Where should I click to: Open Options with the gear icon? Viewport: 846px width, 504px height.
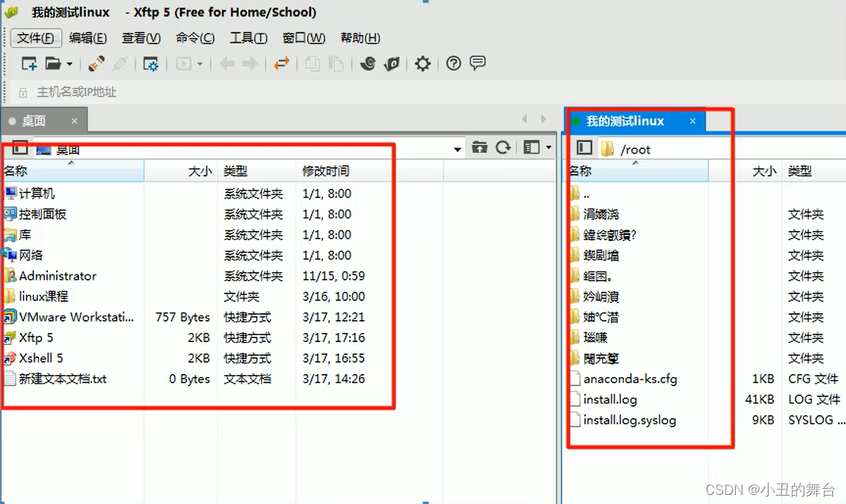pos(423,64)
